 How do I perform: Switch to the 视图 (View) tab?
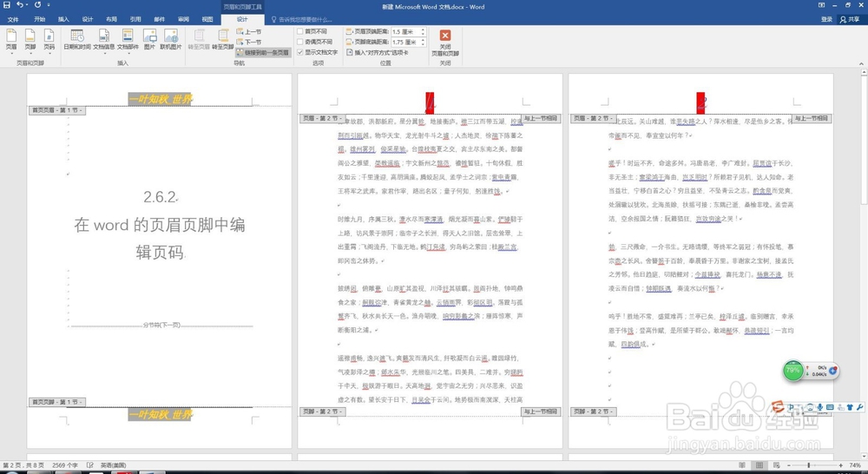coord(207,19)
